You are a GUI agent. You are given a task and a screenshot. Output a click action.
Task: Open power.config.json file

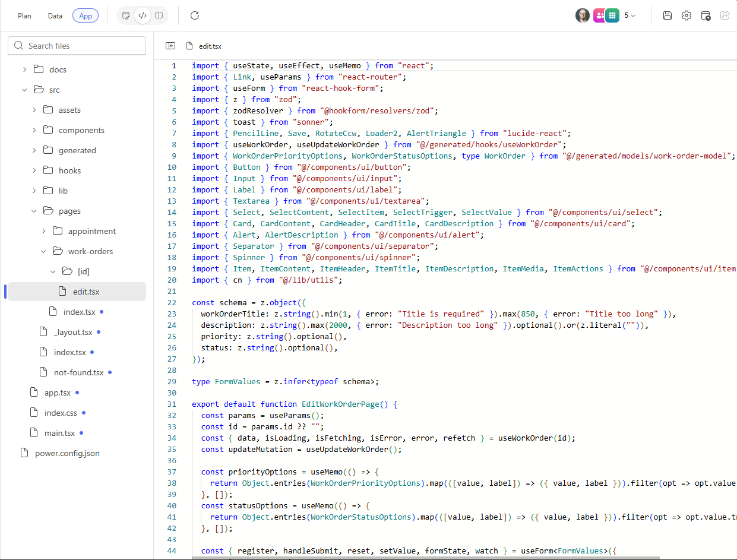click(67, 453)
